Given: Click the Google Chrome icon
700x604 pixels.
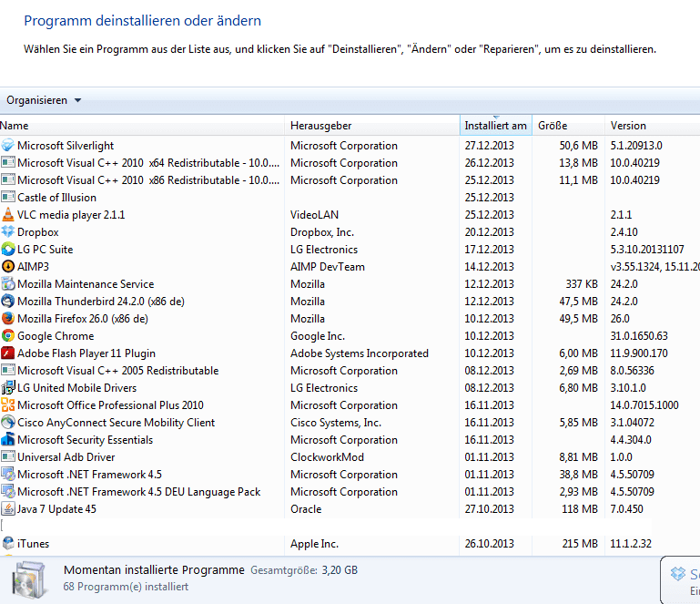Looking at the screenshot, I should click(x=8, y=335).
